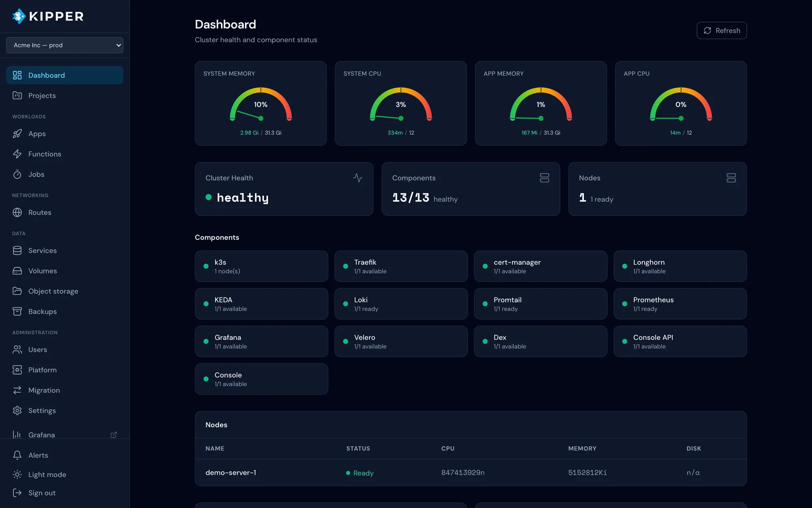Click the Dashboard grid icon in sidebar
The width and height of the screenshot is (812, 508).
pos(17,75)
